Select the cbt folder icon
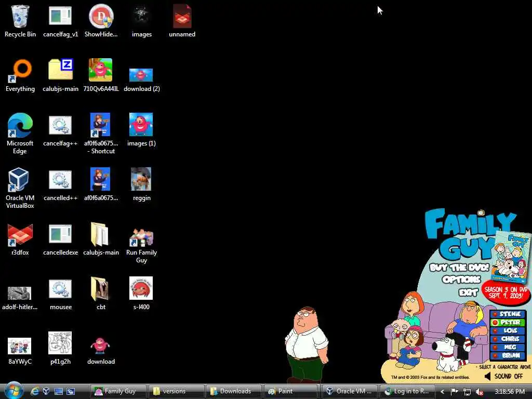Screen dimensions: 532x399 coord(101,294)
